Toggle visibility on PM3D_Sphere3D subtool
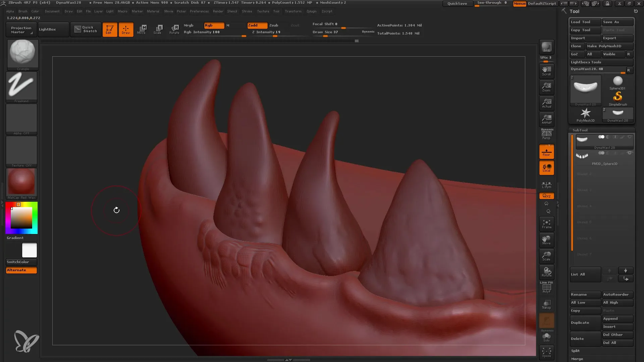644x362 pixels. point(630,153)
